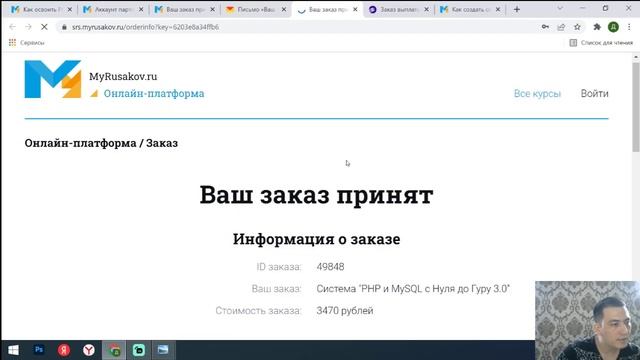Image resolution: width=640 pixels, height=360 pixels.
Task: Open the green Camtasia taskbar icon
Action: [139, 350]
